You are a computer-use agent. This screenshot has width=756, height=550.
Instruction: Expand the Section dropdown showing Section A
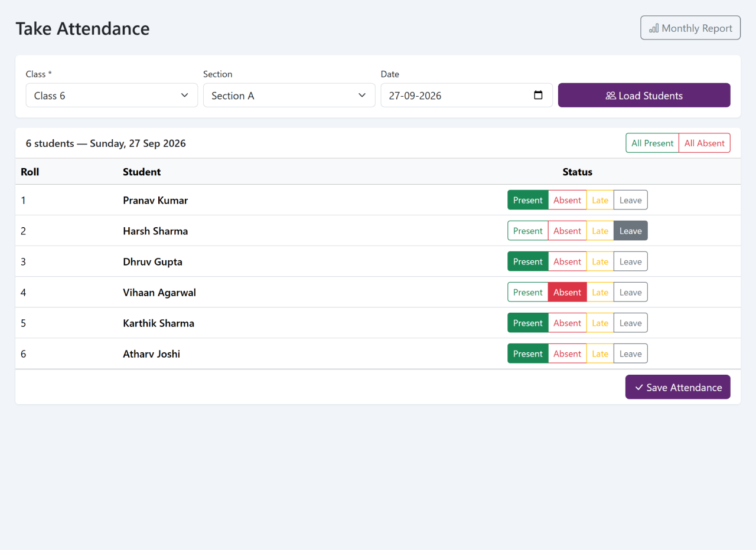[x=289, y=95]
